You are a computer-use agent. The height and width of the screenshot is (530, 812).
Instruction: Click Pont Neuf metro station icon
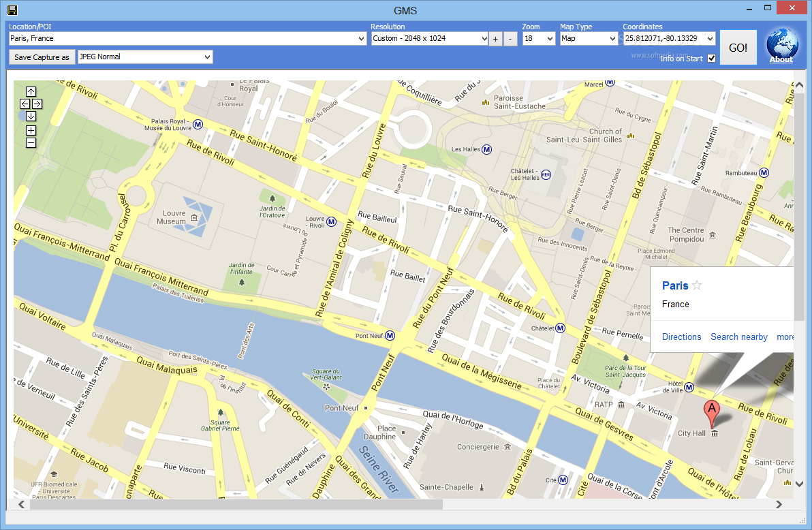(x=390, y=336)
